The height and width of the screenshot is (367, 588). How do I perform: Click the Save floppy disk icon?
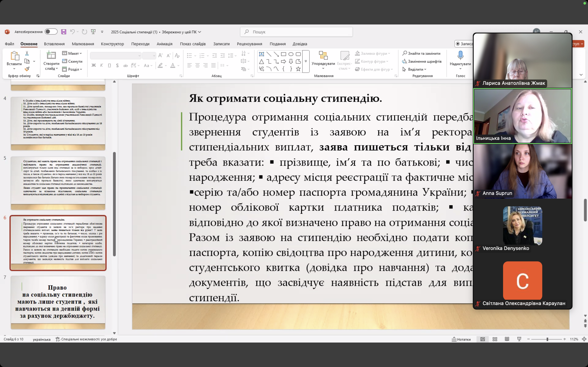coord(64,32)
